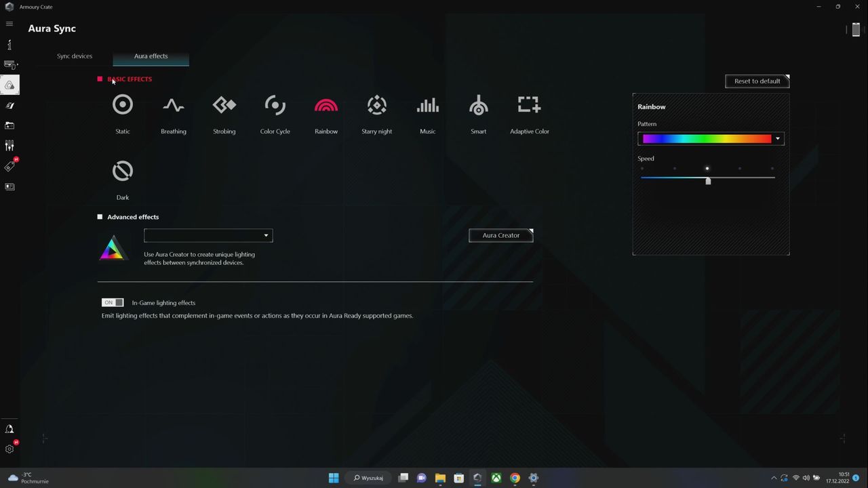Click the BASIC EFFECTS heading
Screen dimensions: 868x488
coord(130,79)
